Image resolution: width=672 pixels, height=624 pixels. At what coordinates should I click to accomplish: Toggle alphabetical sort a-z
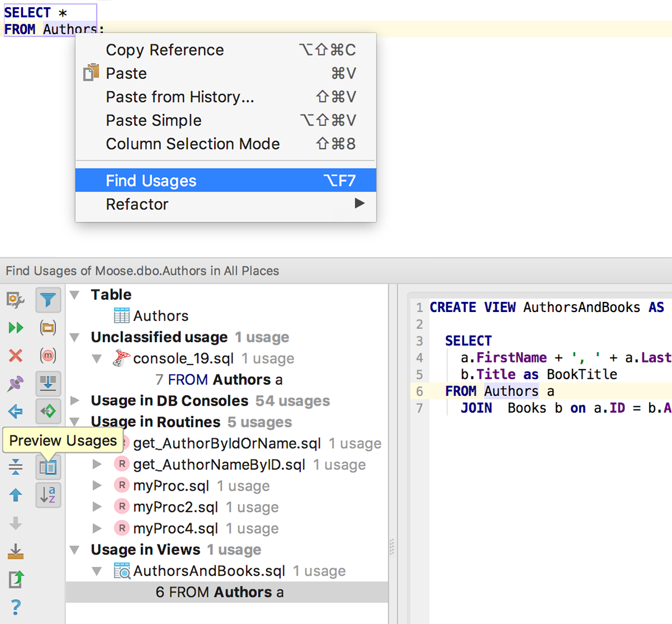point(48,495)
